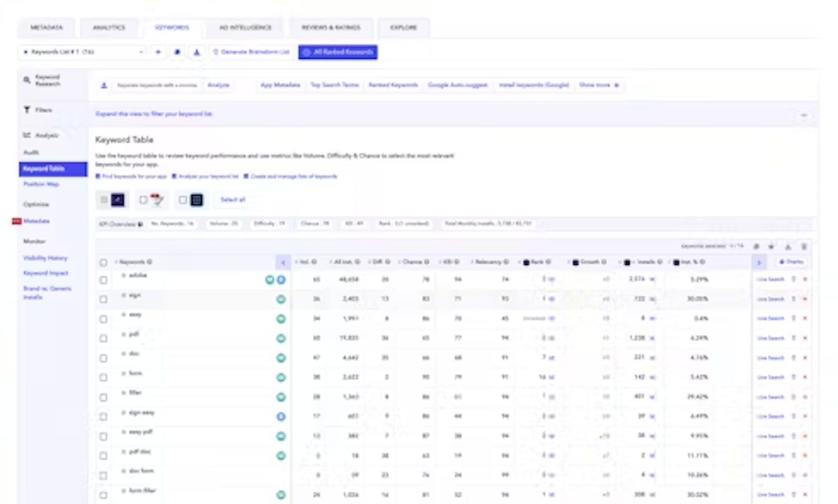The width and height of the screenshot is (838, 504).
Task: Sort the table by the Chance column
Action: tap(415, 262)
